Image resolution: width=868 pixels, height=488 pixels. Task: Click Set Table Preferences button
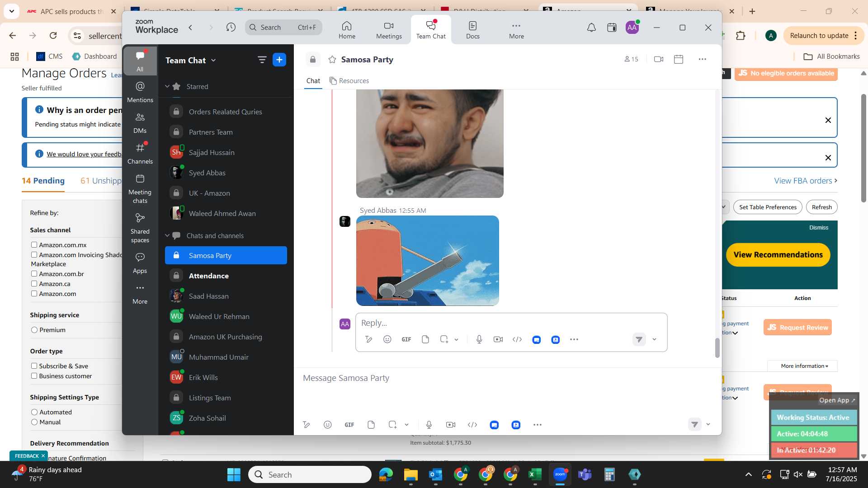tap(768, 207)
